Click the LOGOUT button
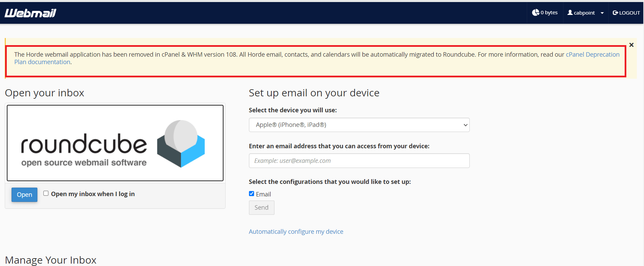644x266 pixels. pos(626,13)
